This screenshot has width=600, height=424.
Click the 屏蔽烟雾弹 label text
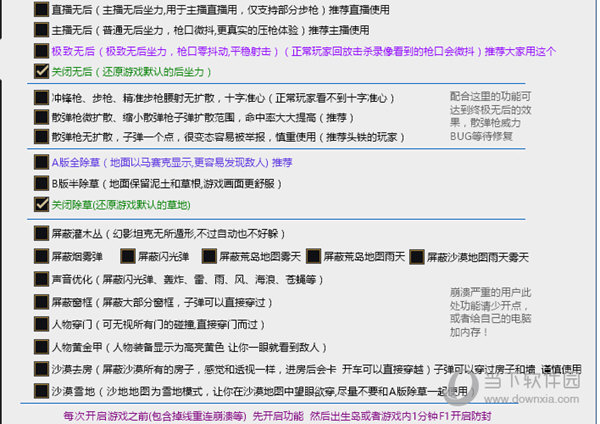tap(77, 256)
